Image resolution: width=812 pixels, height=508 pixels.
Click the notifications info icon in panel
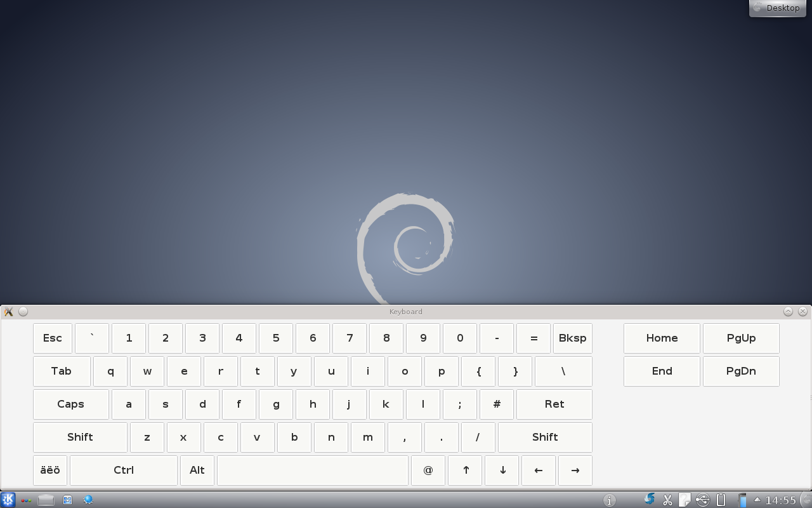[609, 500]
